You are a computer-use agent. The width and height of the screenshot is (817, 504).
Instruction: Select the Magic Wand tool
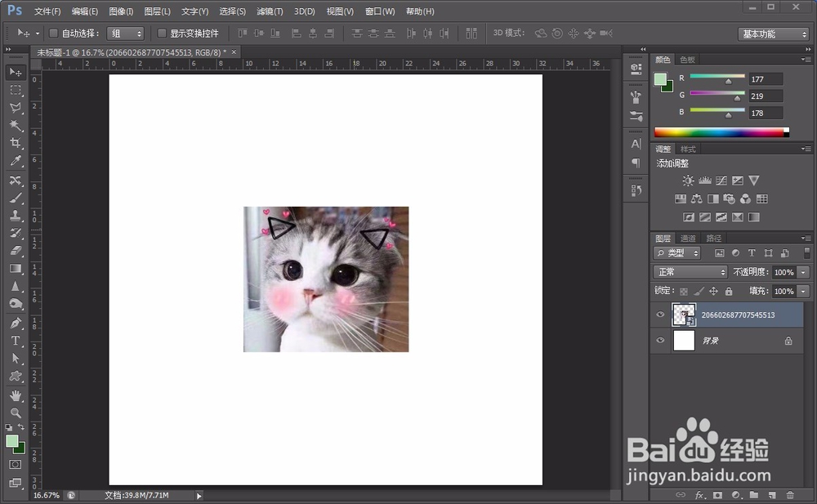[16, 125]
